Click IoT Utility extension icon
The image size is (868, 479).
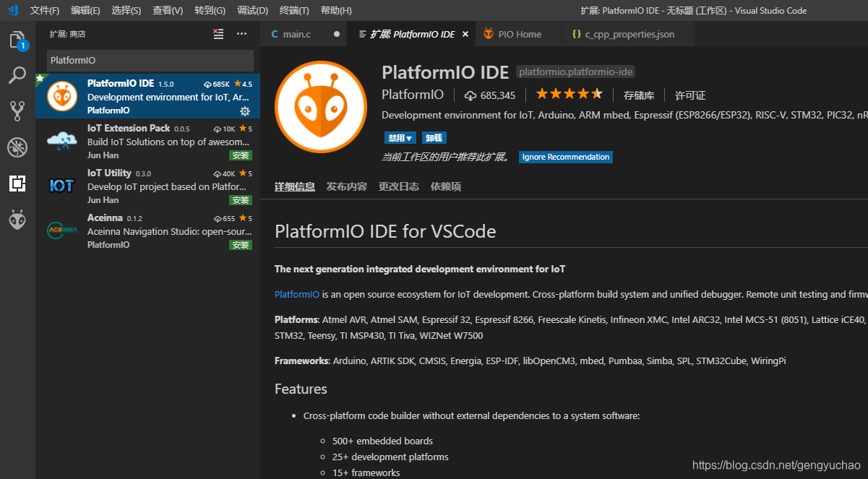click(62, 186)
